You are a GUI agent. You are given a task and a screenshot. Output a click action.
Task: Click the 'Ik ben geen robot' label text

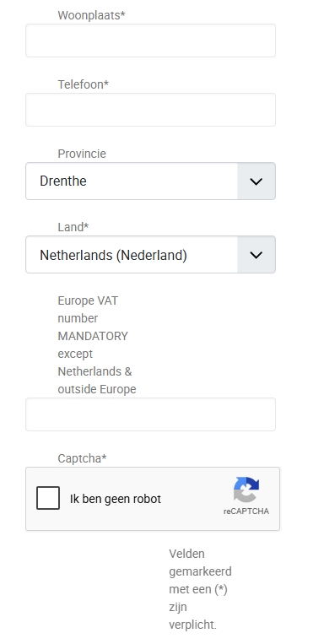[x=116, y=499]
